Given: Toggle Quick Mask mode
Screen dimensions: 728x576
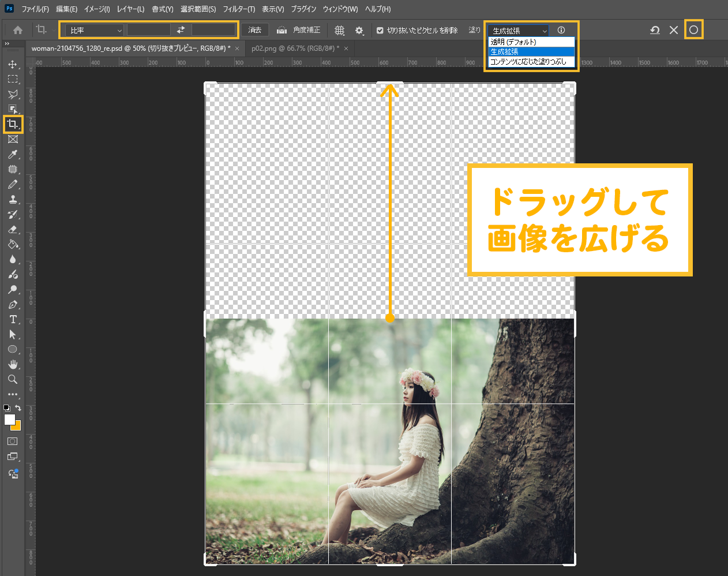Looking at the screenshot, I should (x=13, y=441).
